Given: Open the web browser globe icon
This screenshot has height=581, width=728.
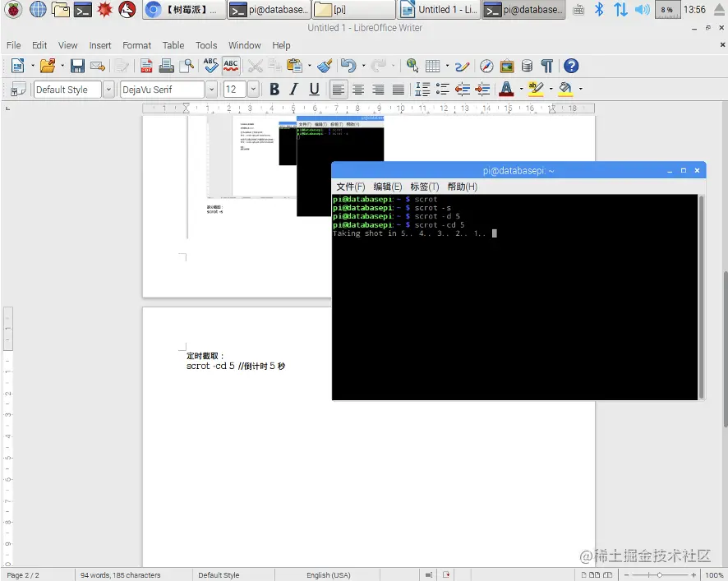Looking at the screenshot, I should pos(38,9).
